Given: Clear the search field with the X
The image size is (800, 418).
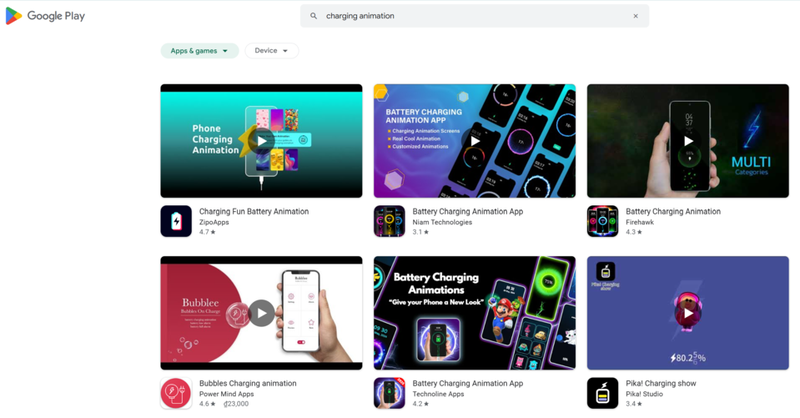Looking at the screenshot, I should 636,16.
